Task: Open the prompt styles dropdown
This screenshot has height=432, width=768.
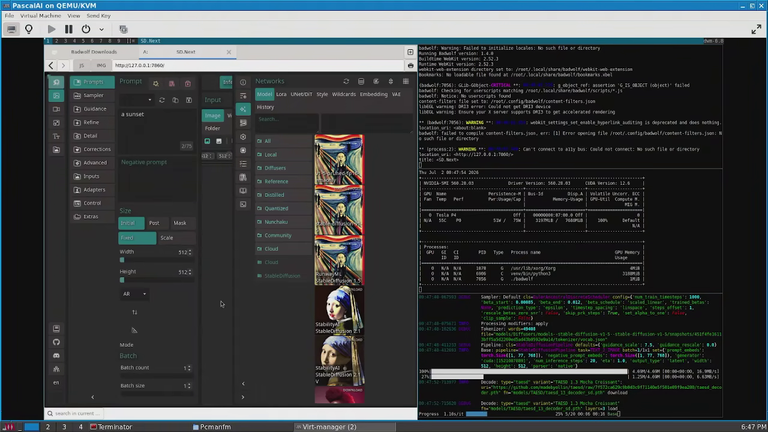Action: coord(137,100)
